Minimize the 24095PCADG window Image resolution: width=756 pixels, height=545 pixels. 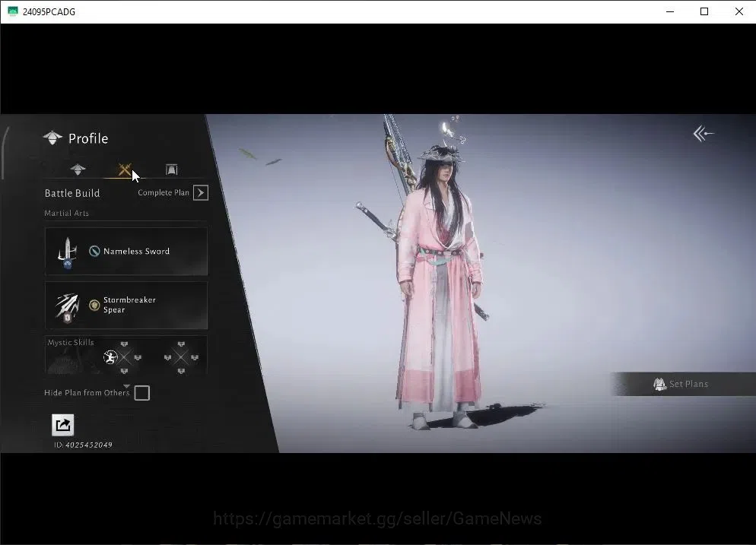point(670,11)
